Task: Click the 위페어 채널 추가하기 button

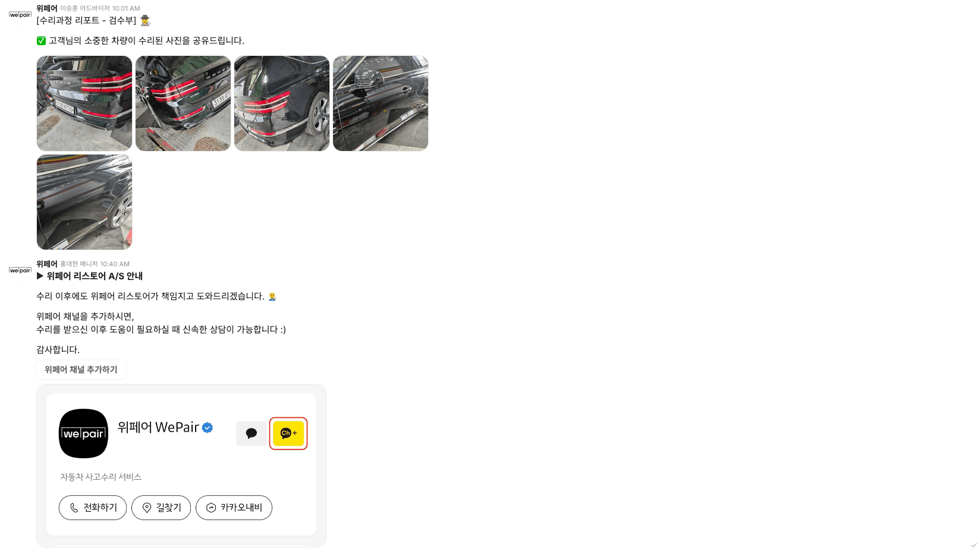Action: tap(81, 370)
